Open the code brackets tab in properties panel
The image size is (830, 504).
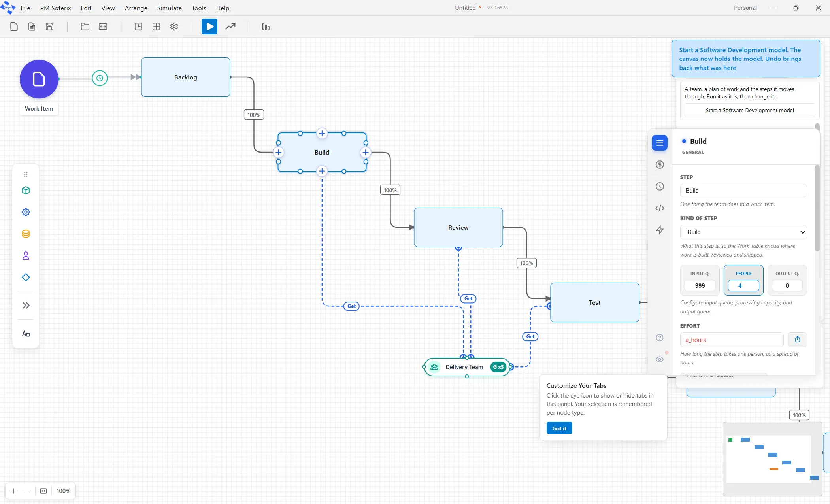pos(660,208)
